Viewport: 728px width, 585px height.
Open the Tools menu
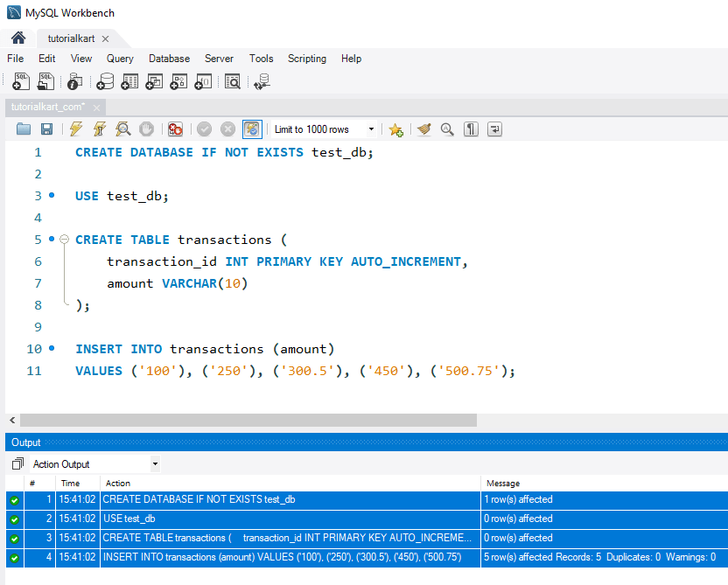[x=261, y=59]
